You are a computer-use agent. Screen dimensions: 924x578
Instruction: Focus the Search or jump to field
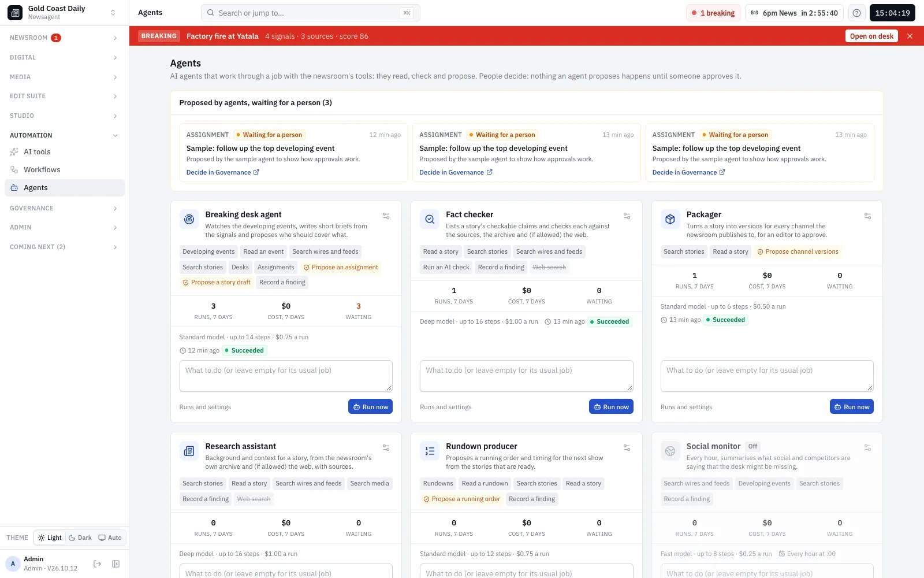[310, 13]
